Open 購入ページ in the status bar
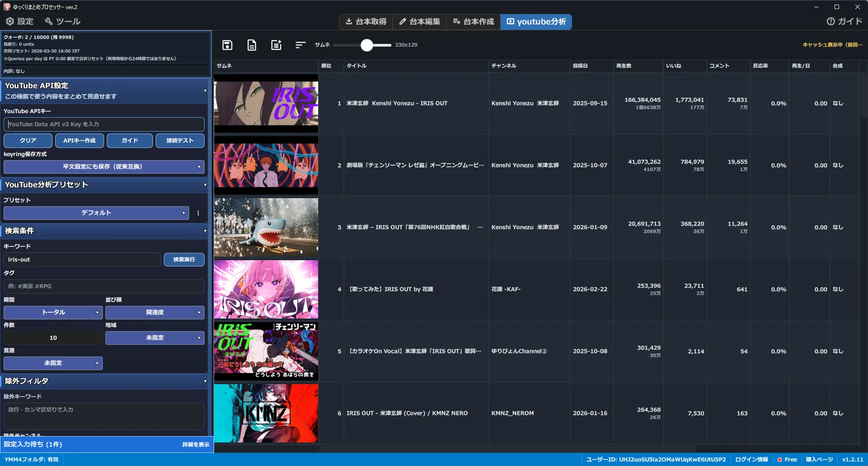Viewport: 868px width, 466px height. pos(820,460)
